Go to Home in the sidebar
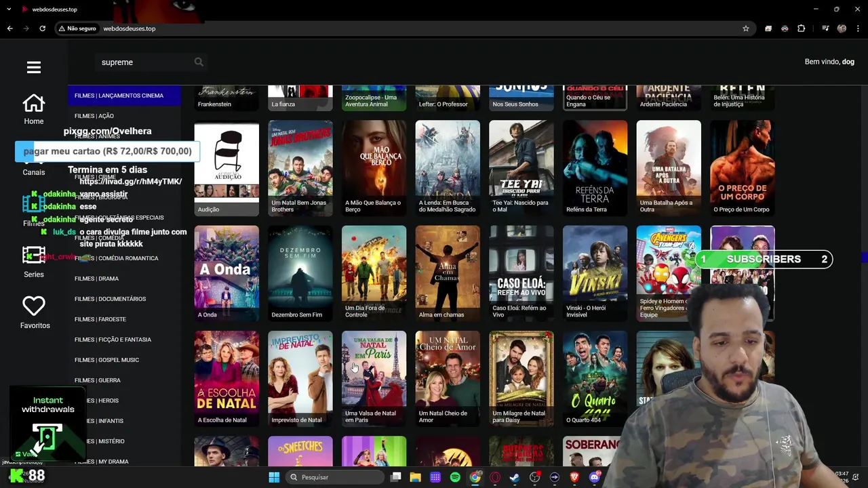The image size is (868, 488). point(34,109)
